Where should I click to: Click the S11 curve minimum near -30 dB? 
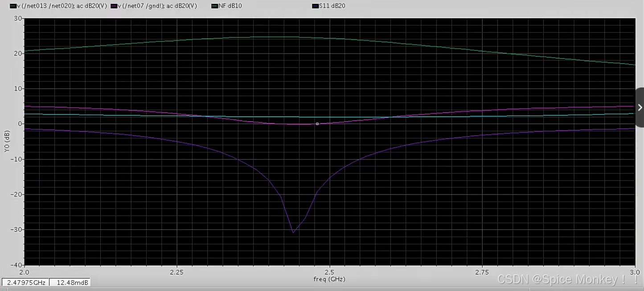[x=293, y=233]
